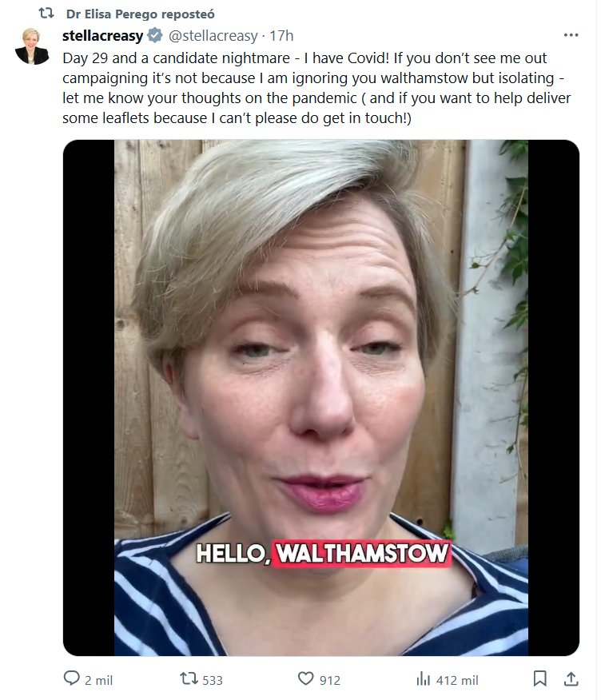Click the reply comment bubble icon
The height and width of the screenshot is (700, 601).
tap(72, 678)
